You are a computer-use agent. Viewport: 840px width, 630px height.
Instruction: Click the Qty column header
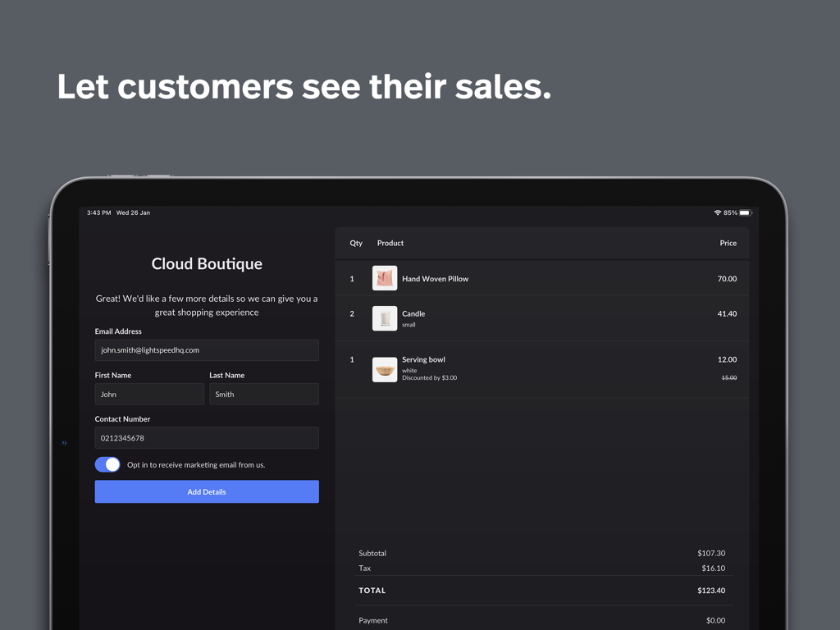click(356, 243)
